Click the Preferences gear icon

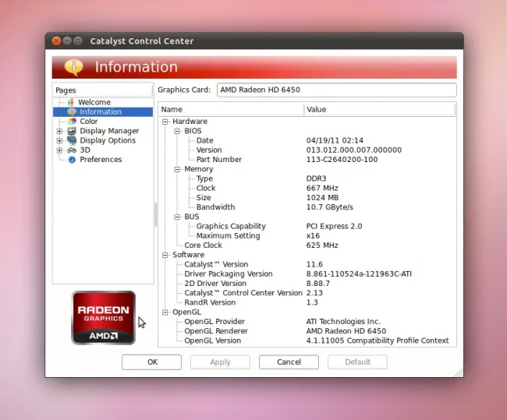point(72,160)
